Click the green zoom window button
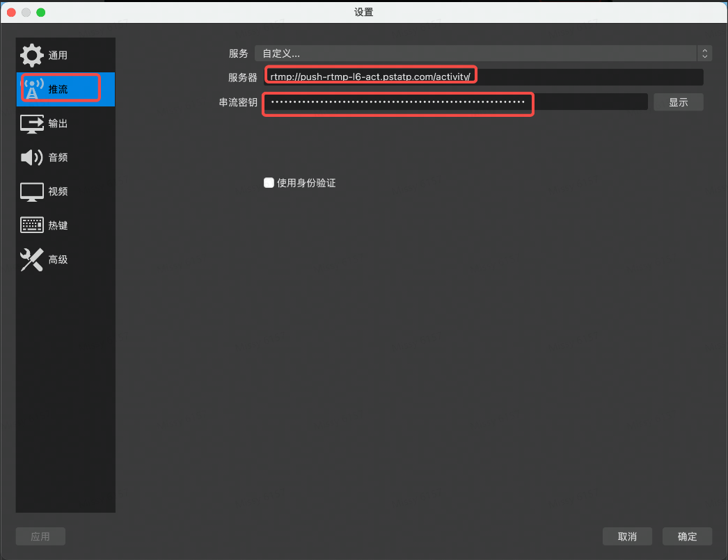 [x=41, y=13]
